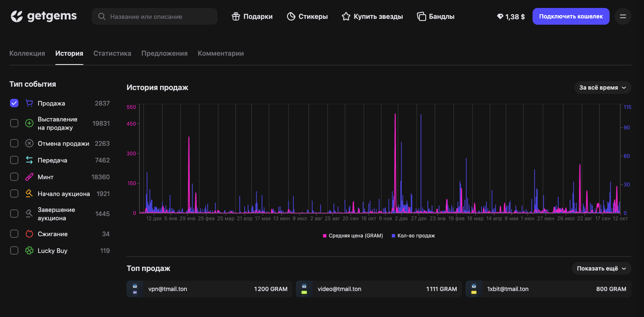
Task: Open the vpn@tmail.ton top sale
Action: (209, 289)
